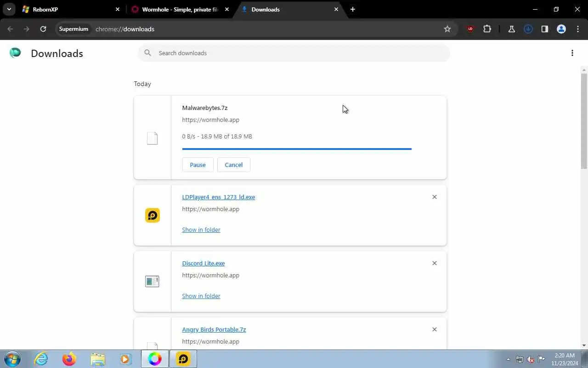Select the Supermium taskbar button
This screenshot has height=368, width=588.
tap(155, 359)
